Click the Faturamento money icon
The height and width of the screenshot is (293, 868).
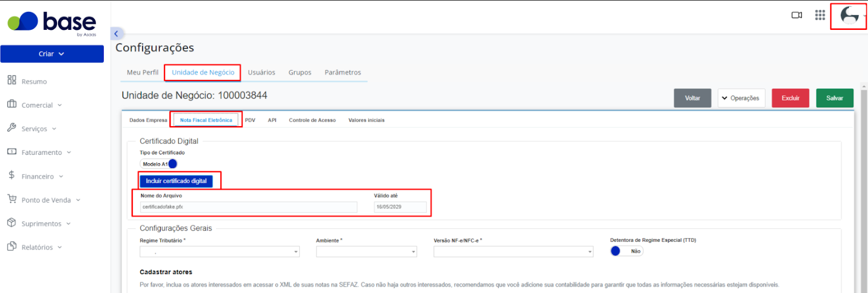(12, 152)
